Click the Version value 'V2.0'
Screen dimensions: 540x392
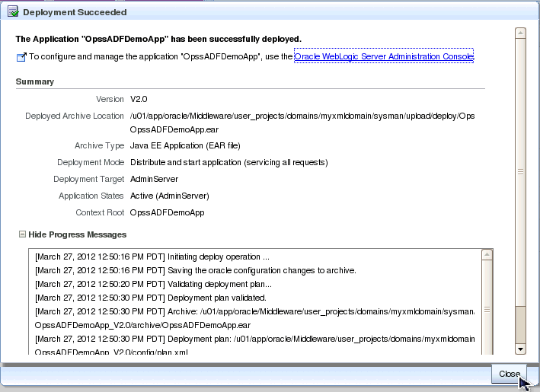point(139,99)
